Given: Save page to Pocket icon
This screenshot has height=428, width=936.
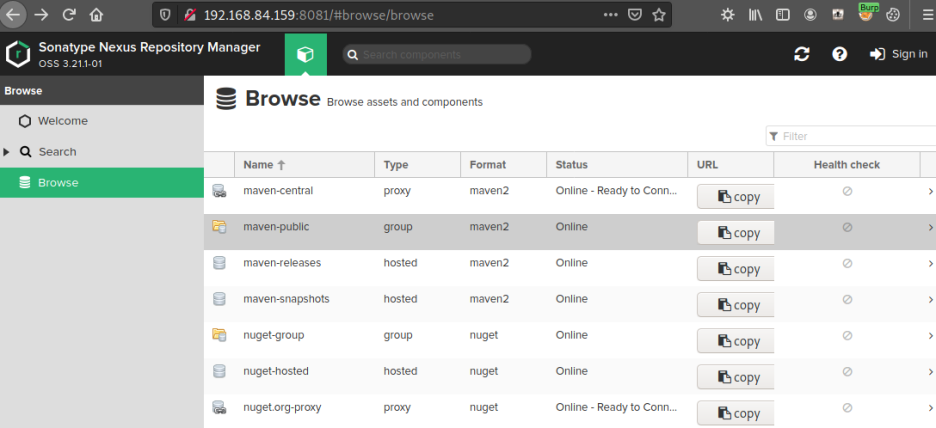Looking at the screenshot, I should click(x=635, y=15).
